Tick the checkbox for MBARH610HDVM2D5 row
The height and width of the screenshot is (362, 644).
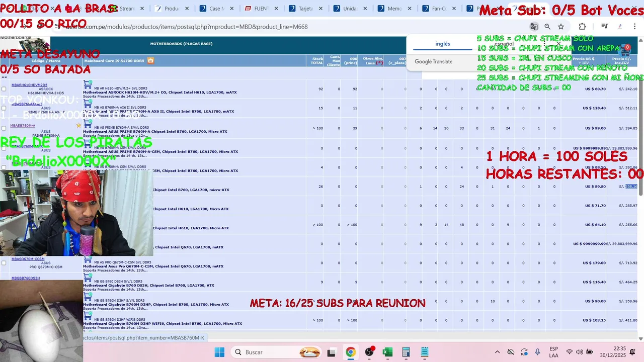(x=4, y=89)
